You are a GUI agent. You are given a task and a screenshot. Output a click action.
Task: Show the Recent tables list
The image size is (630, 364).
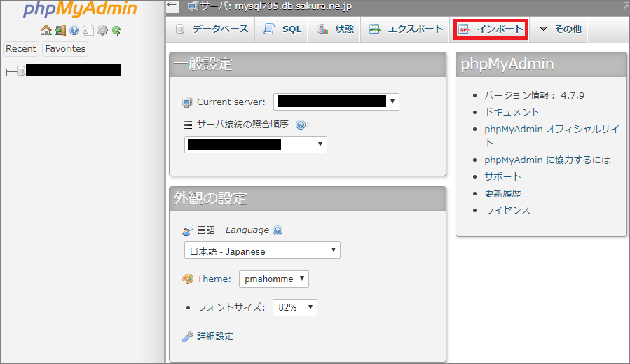(x=21, y=48)
